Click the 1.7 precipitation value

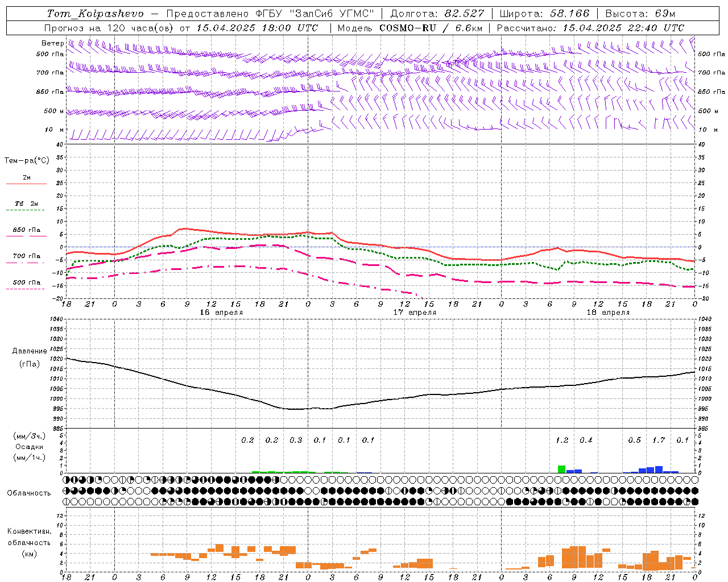(659, 440)
